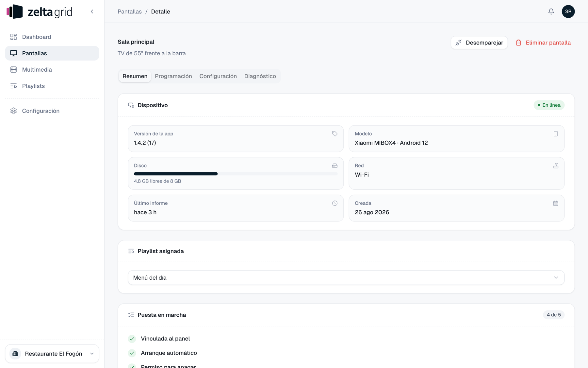The width and height of the screenshot is (588, 368).
Task: Click the sidebar settings gear icon
Action: (x=13, y=111)
